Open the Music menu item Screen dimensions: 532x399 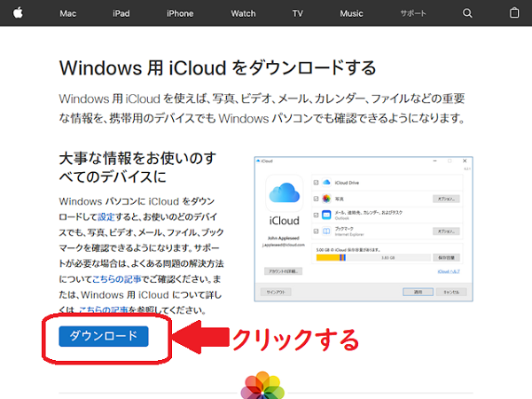[351, 13]
